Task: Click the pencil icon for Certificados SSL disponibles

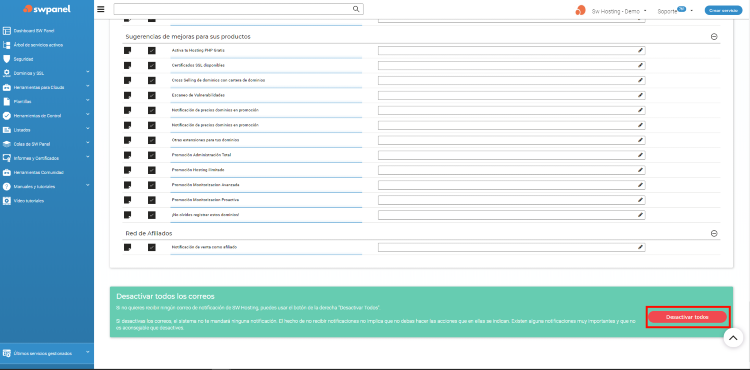Action: (x=640, y=65)
